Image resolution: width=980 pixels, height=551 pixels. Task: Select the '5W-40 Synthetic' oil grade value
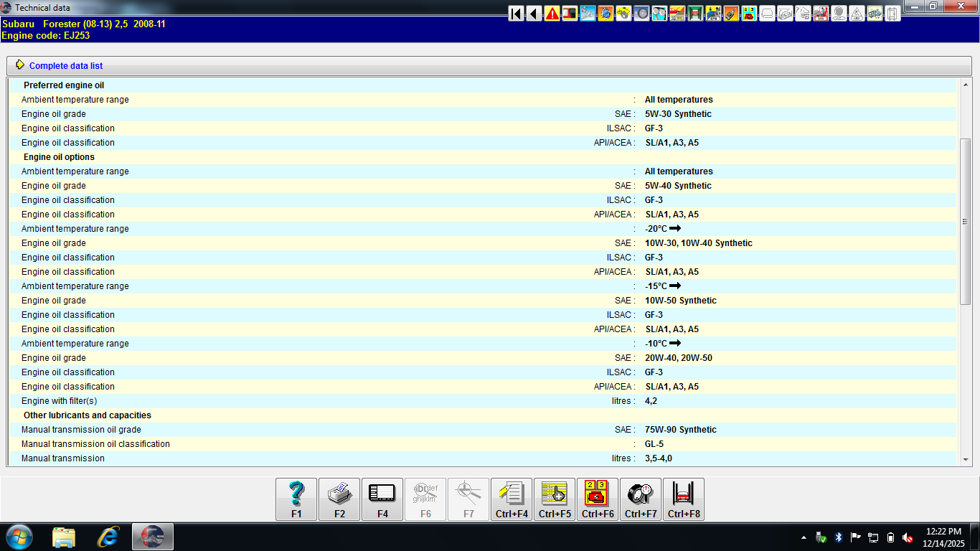pos(678,186)
